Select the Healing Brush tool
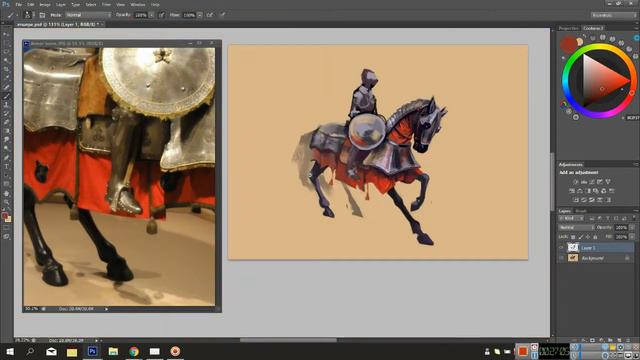The width and height of the screenshot is (640, 360). [x=6, y=87]
